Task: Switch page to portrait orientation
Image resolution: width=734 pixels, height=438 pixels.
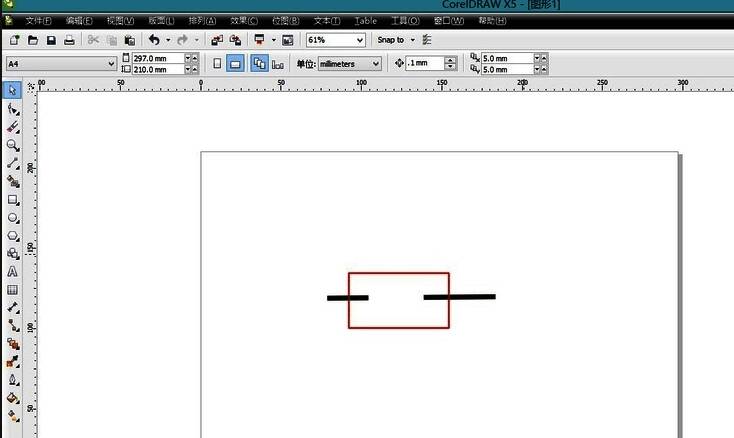Action: 218,63
